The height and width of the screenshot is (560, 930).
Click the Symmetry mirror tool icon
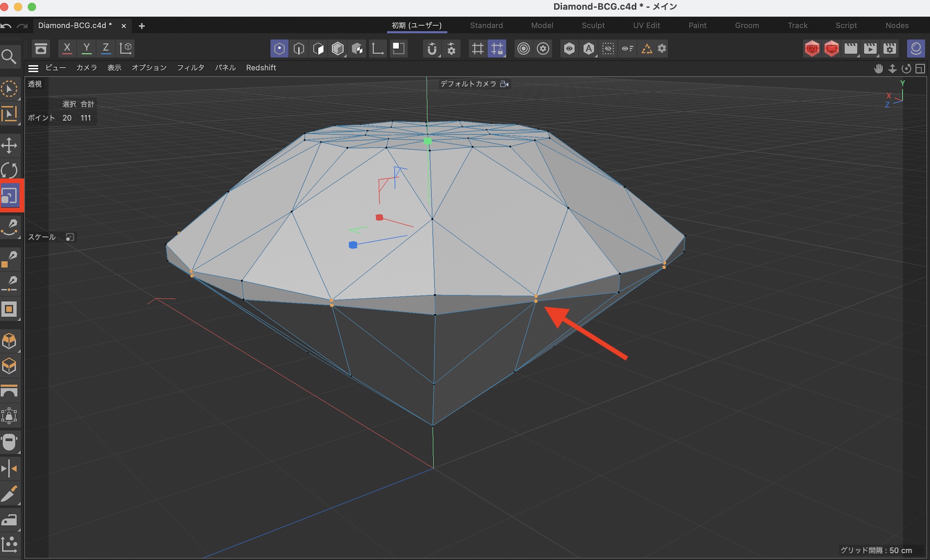[9, 468]
